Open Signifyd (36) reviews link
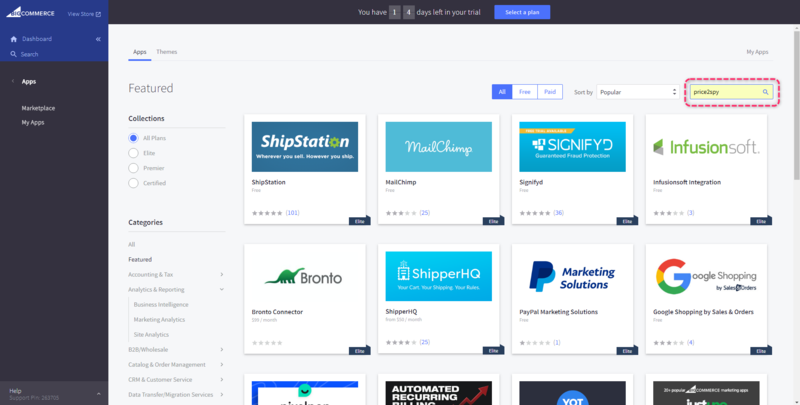Viewport: 800px width, 405px height. click(559, 213)
